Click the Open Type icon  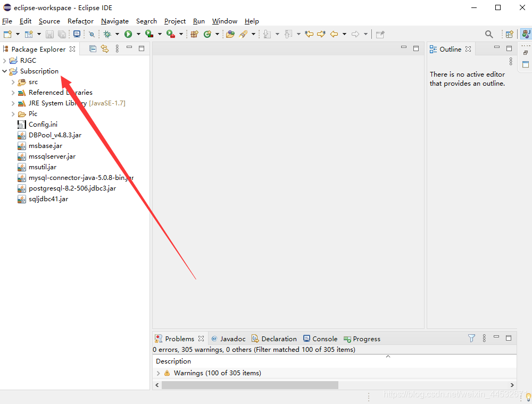(x=230, y=34)
